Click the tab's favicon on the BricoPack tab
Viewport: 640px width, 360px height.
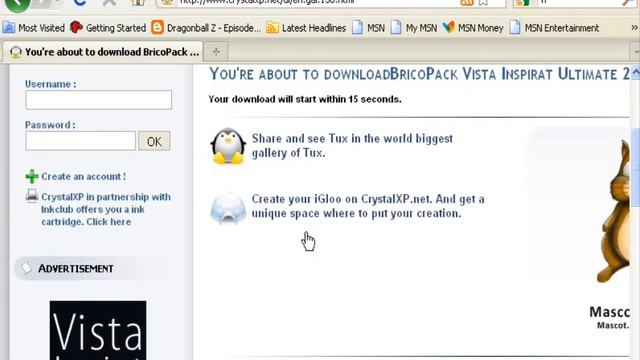(x=16, y=52)
